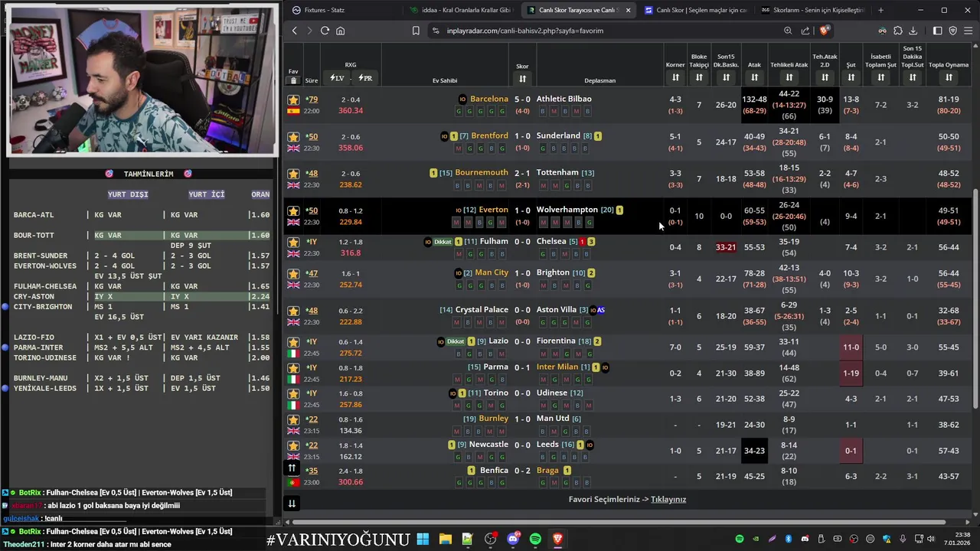
Task: Bookmark this page with the bookmark icon
Action: pyautogui.click(x=416, y=31)
